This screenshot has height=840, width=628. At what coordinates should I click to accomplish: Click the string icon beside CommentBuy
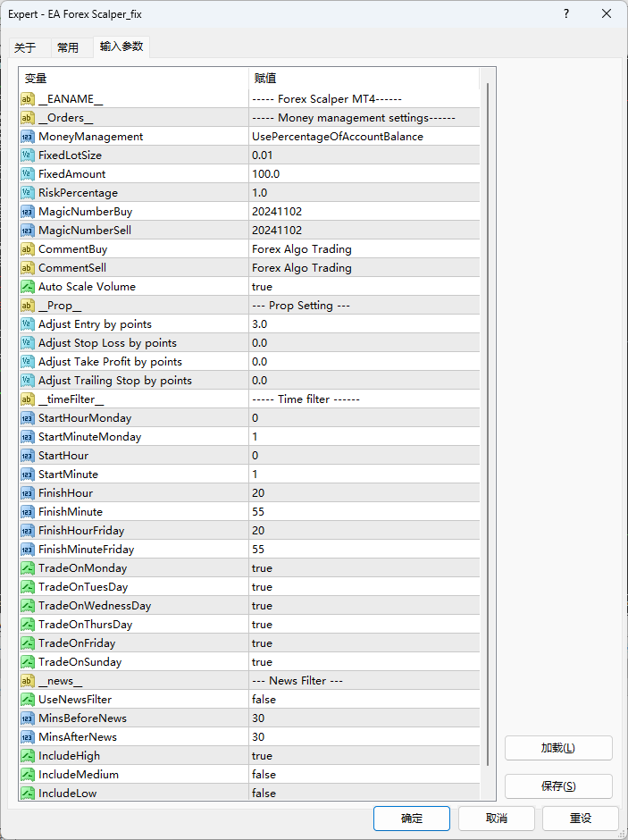coord(28,249)
